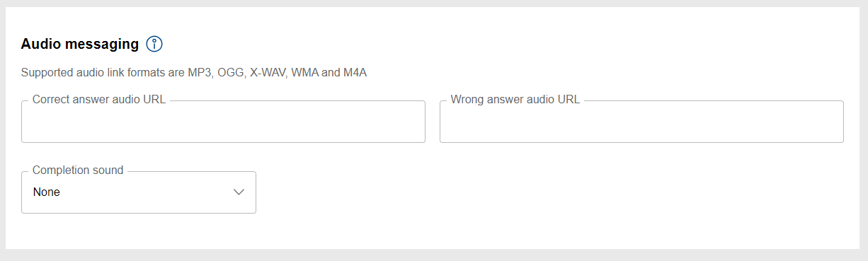Click the Wrong answer audio URL field
Image resolution: width=868 pixels, height=261 pixels.
click(641, 122)
